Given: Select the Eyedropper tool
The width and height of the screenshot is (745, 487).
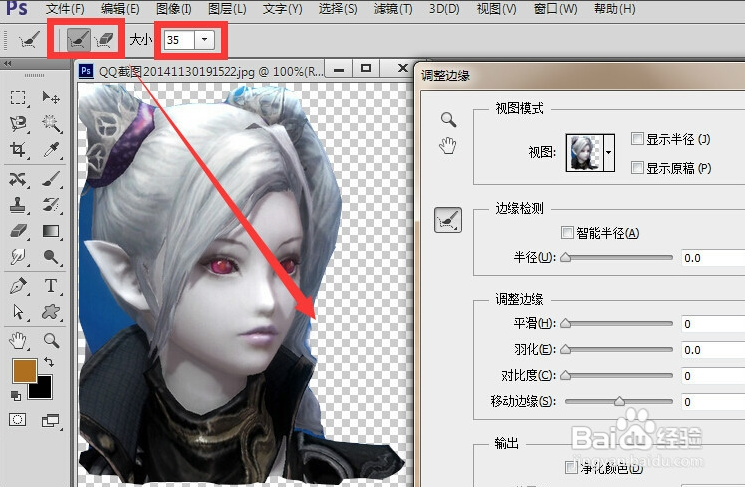Looking at the screenshot, I should click(51, 150).
